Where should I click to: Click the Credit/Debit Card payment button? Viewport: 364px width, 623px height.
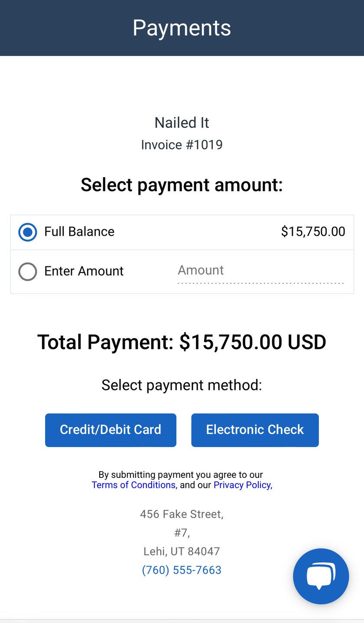point(110,430)
